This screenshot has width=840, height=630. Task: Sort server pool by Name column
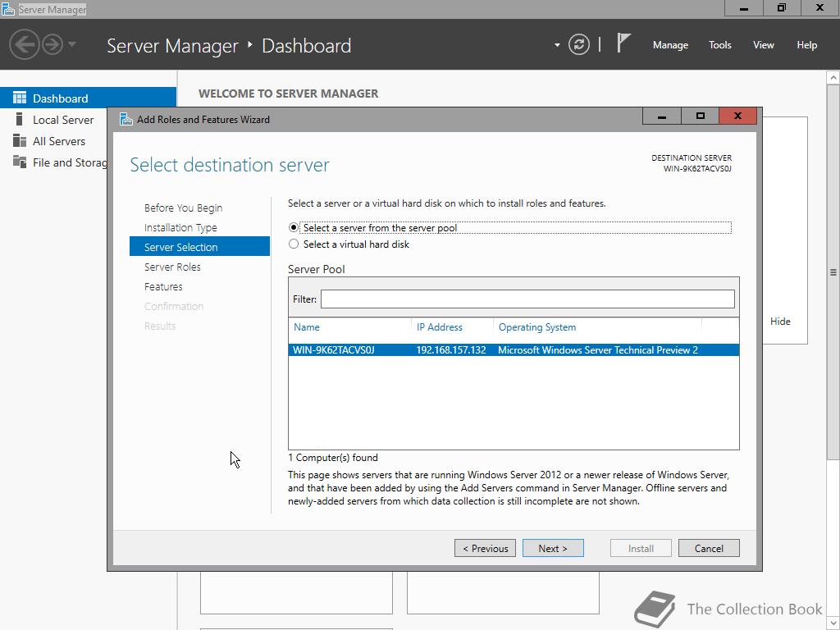point(307,326)
